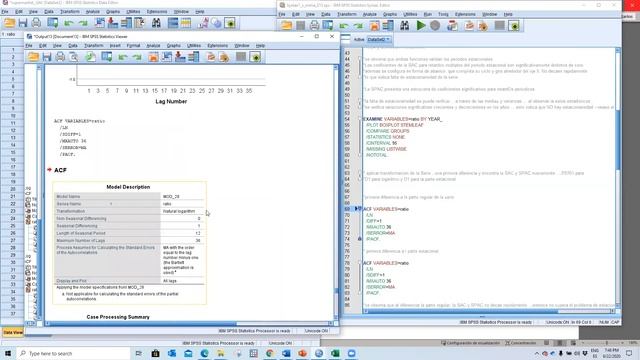640x360 pixels.
Task: Open the Format menu in Viewer
Action: pos(133,46)
